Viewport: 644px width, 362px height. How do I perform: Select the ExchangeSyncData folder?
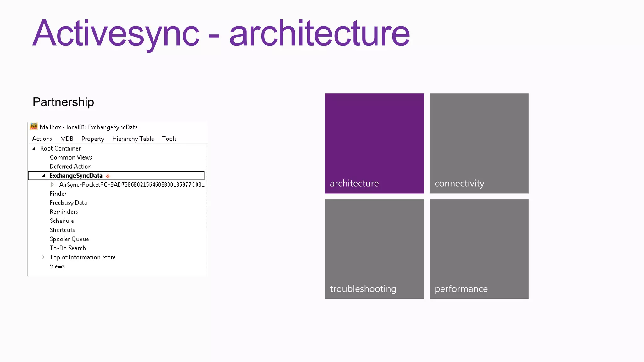[x=76, y=176]
